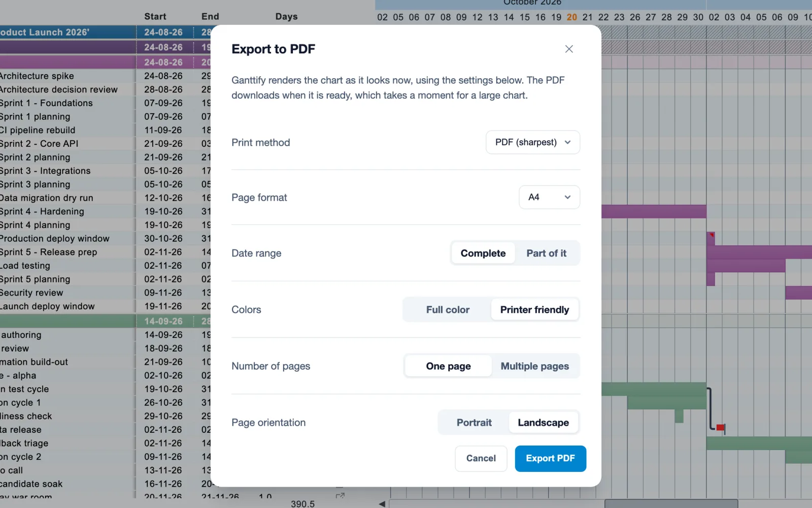Click start date 30-10-26 cell
The width and height of the screenshot is (812, 508).
pyautogui.click(x=163, y=238)
